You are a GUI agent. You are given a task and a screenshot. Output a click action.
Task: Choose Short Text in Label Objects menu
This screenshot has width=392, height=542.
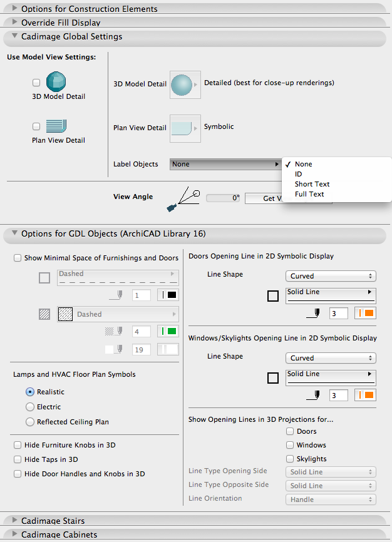[337, 184]
